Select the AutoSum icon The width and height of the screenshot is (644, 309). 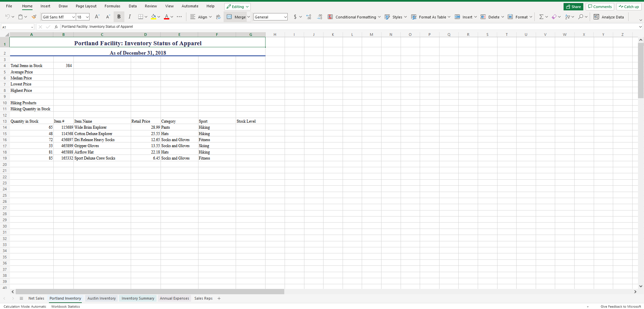click(x=541, y=17)
